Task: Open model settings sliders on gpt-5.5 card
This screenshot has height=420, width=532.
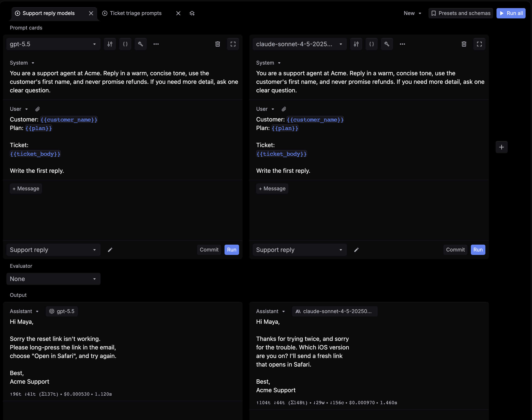Action: (x=110, y=44)
